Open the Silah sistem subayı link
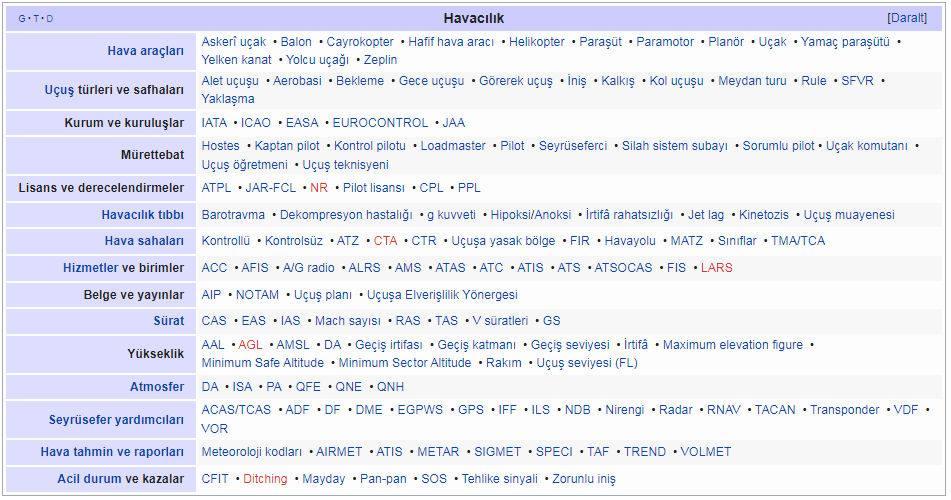The height and width of the screenshot is (500, 951). [674, 146]
